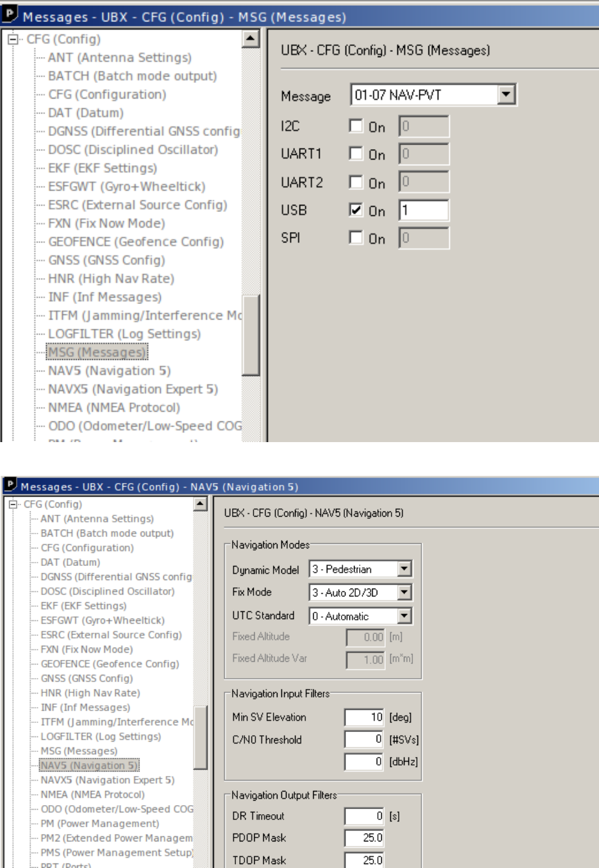Click the tree scrollbar thumb in MSG window

click(x=250, y=334)
